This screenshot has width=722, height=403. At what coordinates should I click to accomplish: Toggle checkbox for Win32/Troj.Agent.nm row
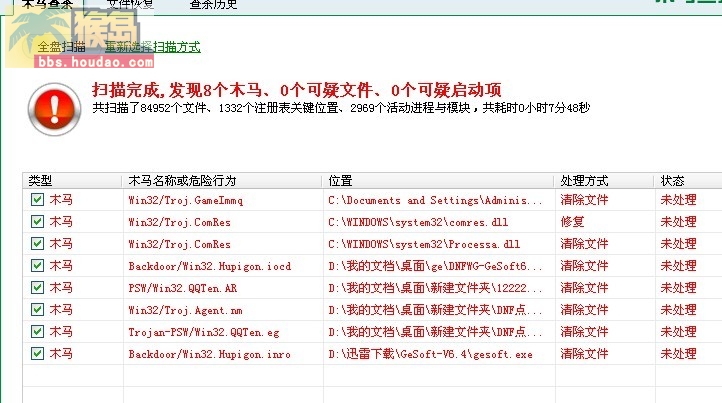click(37, 310)
